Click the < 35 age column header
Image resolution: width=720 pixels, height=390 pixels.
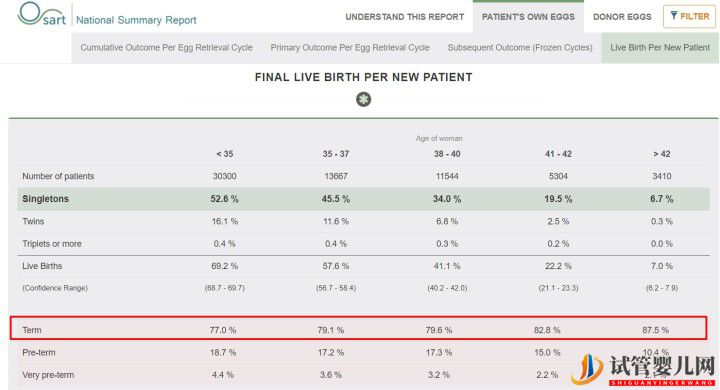pos(225,154)
